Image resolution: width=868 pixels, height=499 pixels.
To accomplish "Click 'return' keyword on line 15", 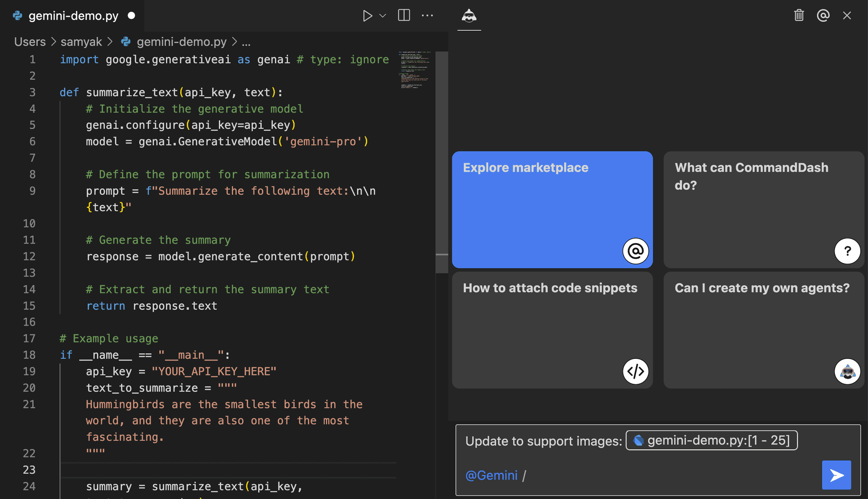I will click(105, 306).
